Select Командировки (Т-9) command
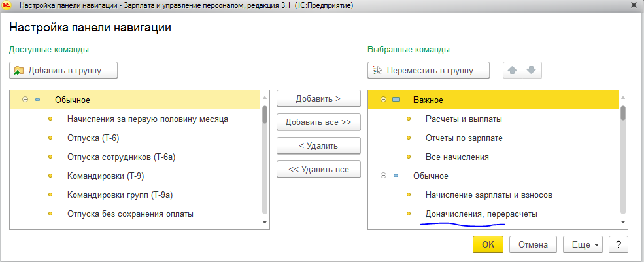This screenshot has width=644, height=262. coord(105,176)
